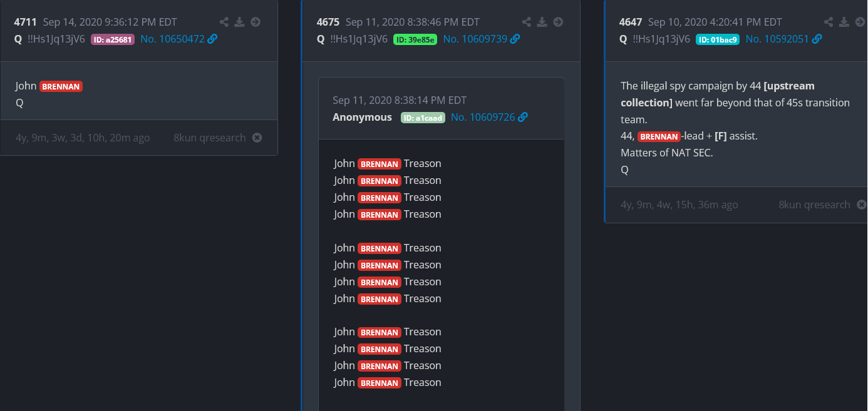Image resolution: width=868 pixels, height=411 pixels.
Task: Click the BRENNAN tag in post 4647
Action: click(659, 136)
